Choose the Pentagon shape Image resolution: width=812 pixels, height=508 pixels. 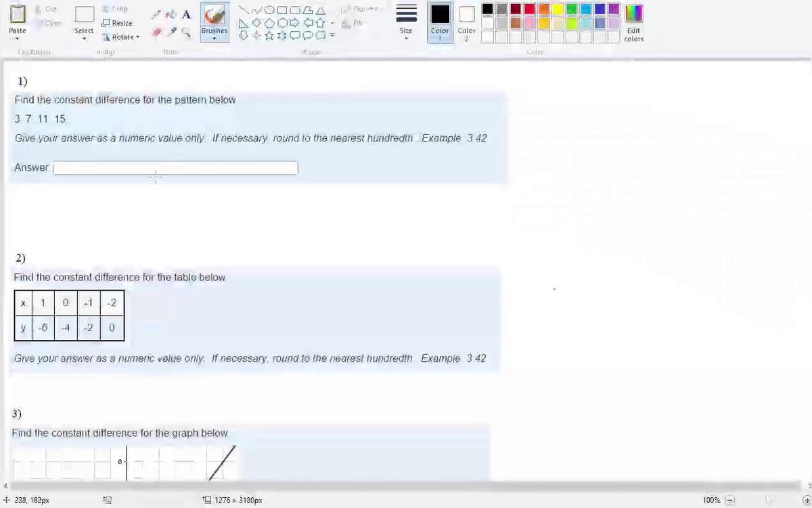click(x=269, y=23)
